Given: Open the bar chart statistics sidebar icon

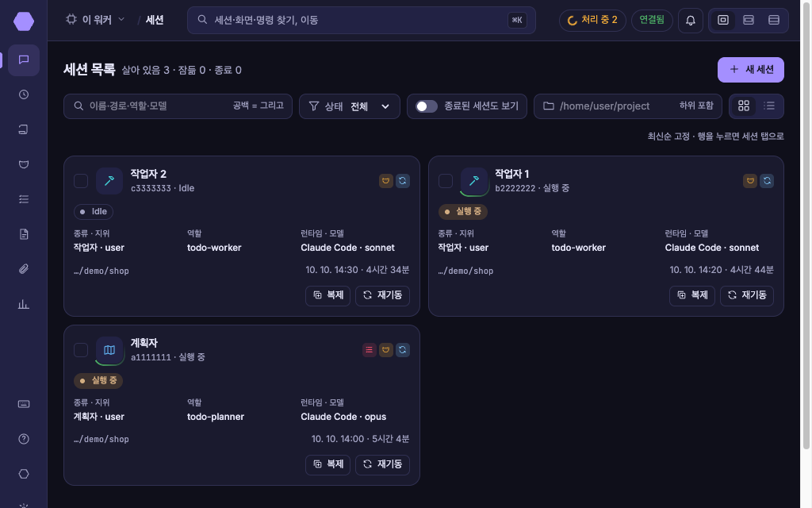Looking at the screenshot, I should point(24,304).
